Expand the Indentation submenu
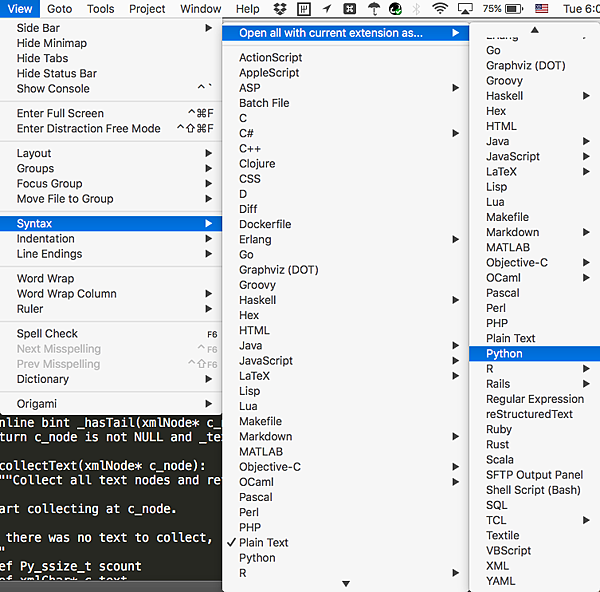 click(x=45, y=239)
